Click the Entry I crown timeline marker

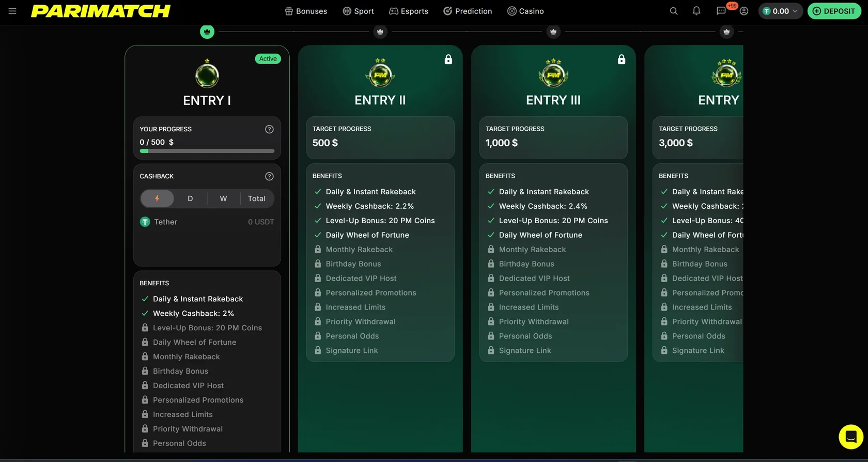[207, 32]
